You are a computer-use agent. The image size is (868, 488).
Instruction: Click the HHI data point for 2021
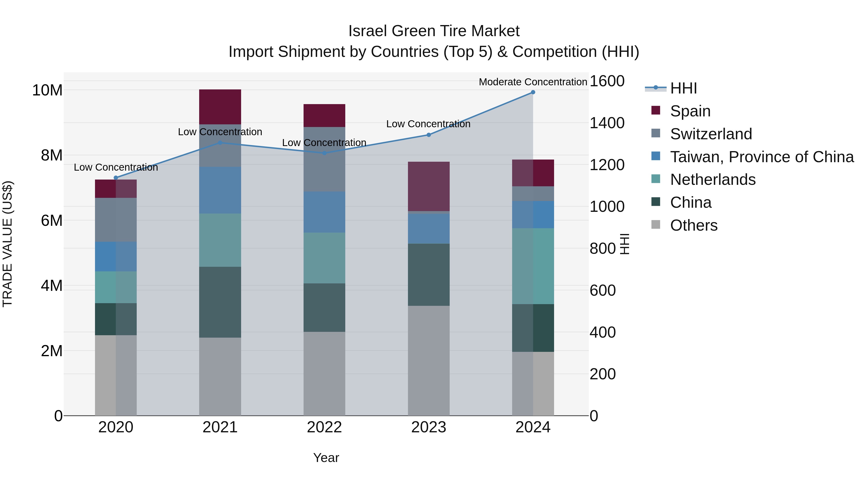(220, 143)
